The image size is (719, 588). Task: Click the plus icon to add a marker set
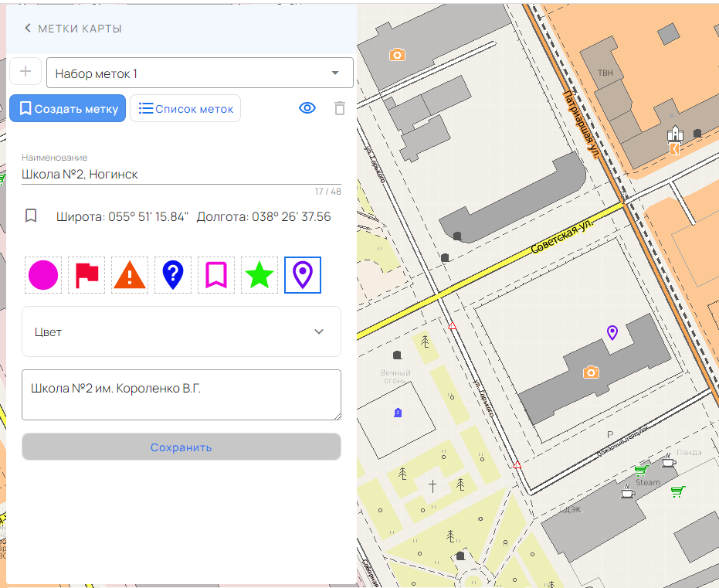(x=25, y=71)
